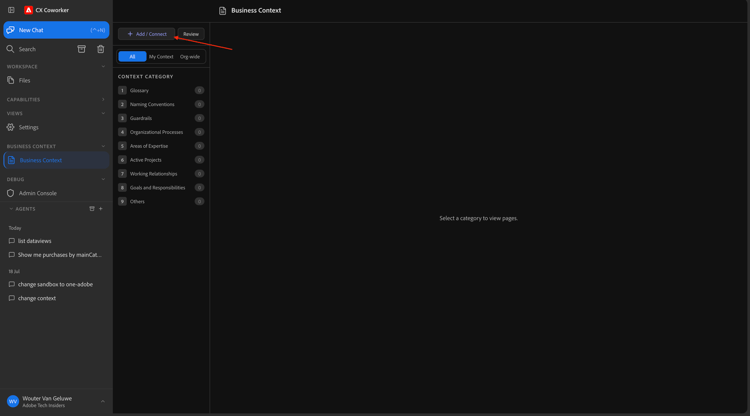Click the Wouter Van Geluwe user name
The image size is (750, 416).
point(47,398)
